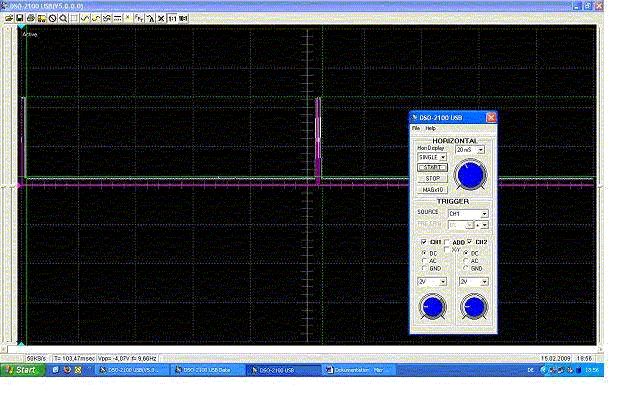Click the Save icon in toolbar
640x400 pixels.
(20, 18)
